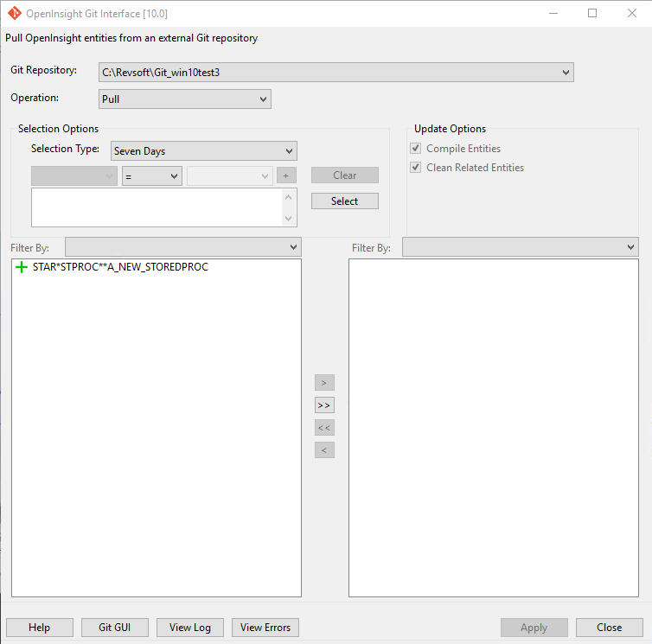Open the Git GUI button
Screen dimensions: 652x644
tap(115, 628)
